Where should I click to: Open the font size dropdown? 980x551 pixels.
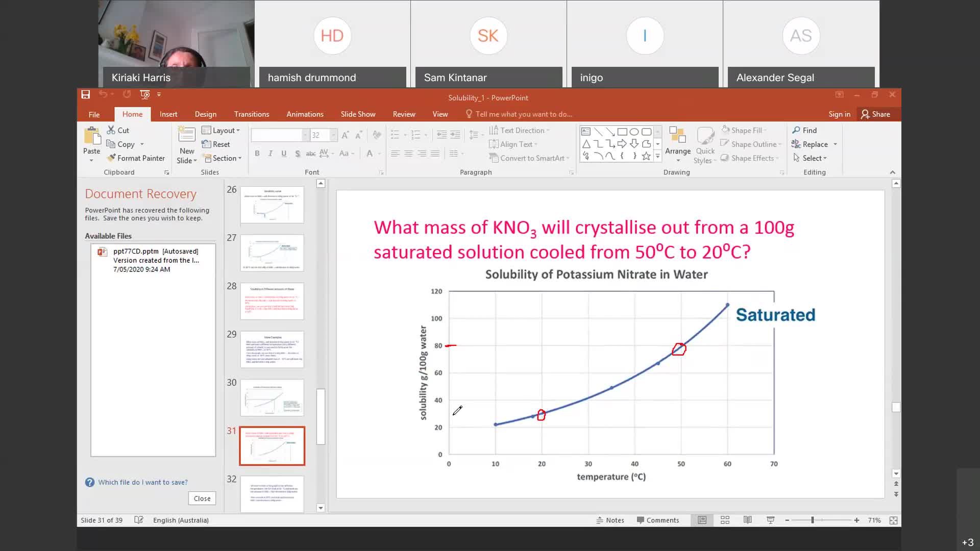(x=334, y=135)
